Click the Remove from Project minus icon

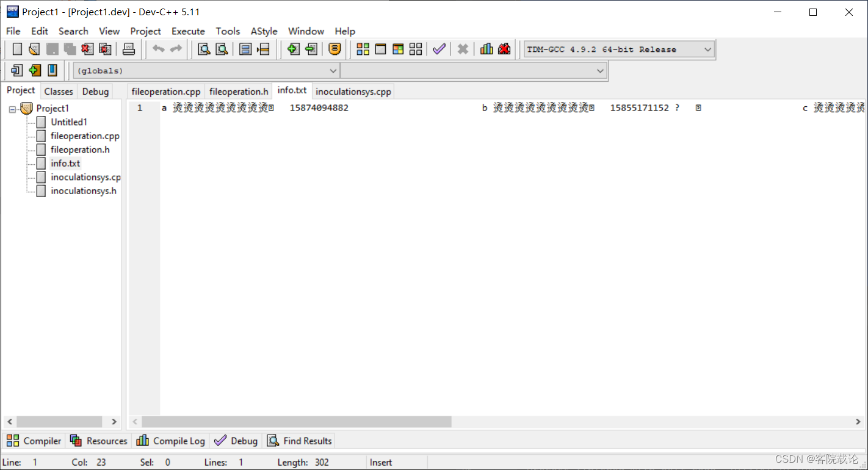coord(311,49)
